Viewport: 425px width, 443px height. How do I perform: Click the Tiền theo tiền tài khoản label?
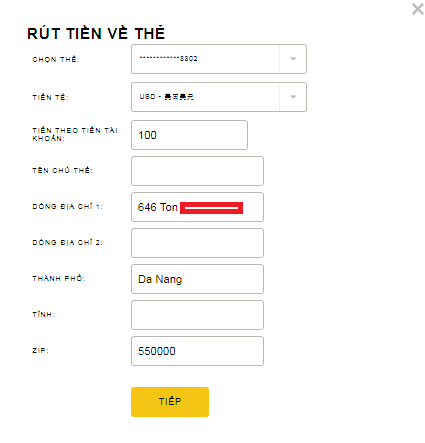75,134
